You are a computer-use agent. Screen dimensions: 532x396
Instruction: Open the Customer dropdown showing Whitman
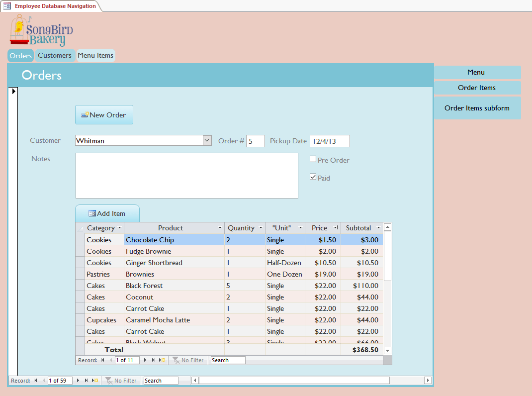click(x=206, y=140)
